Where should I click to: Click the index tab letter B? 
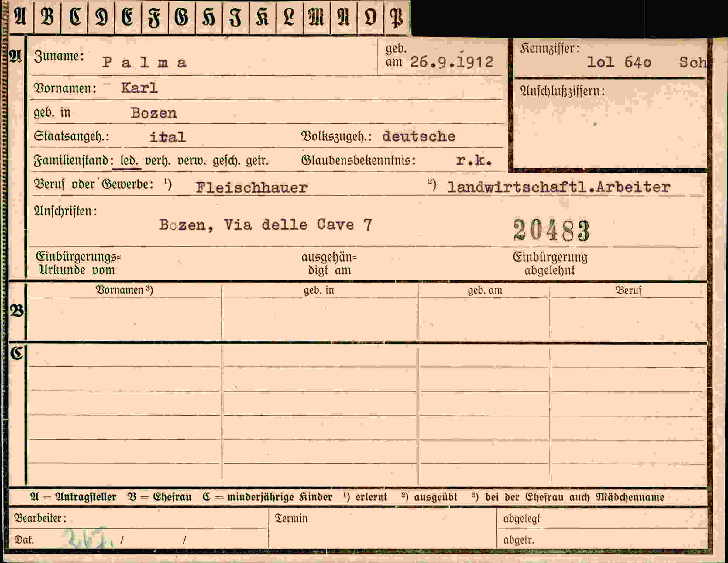click(x=47, y=17)
